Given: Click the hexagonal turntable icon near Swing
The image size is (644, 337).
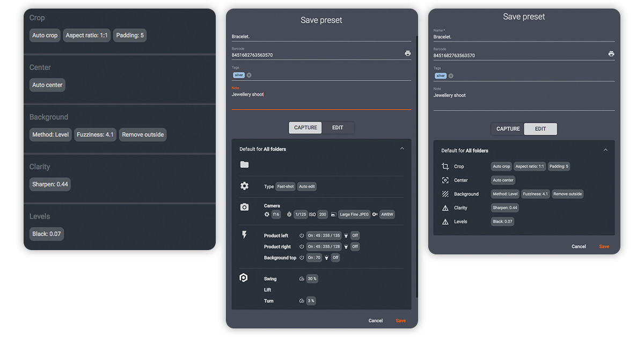Looking at the screenshot, I should (x=244, y=278).
